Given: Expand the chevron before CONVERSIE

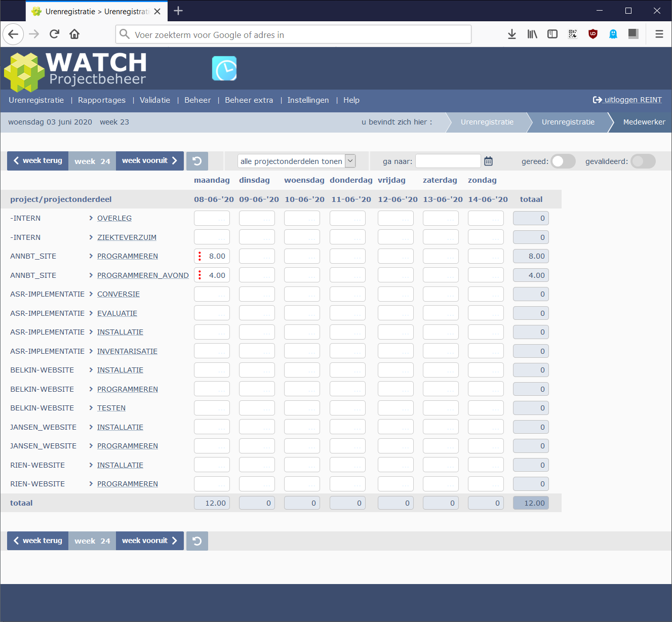Looking at the screenshot, I should click(91, 294).
